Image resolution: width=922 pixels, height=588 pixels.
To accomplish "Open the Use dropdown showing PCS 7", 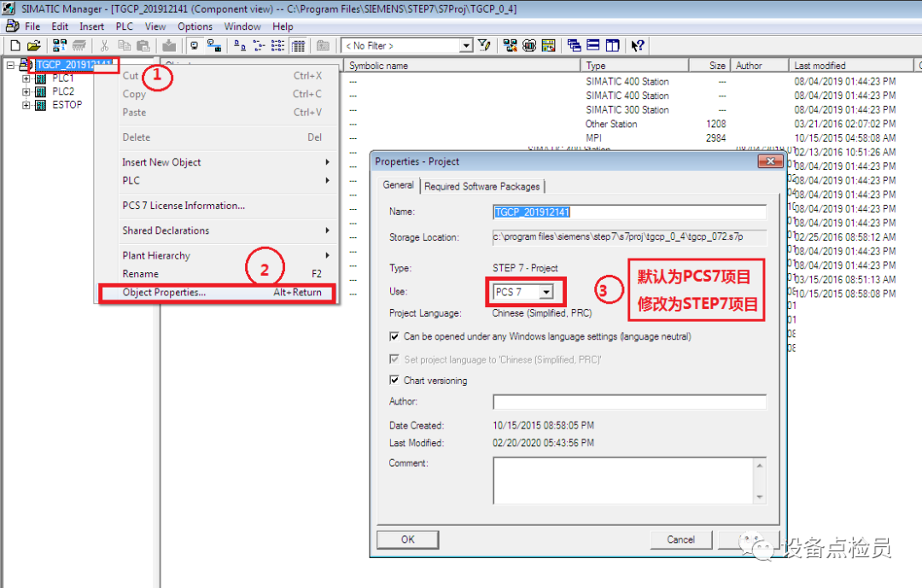I will (546, 292).
